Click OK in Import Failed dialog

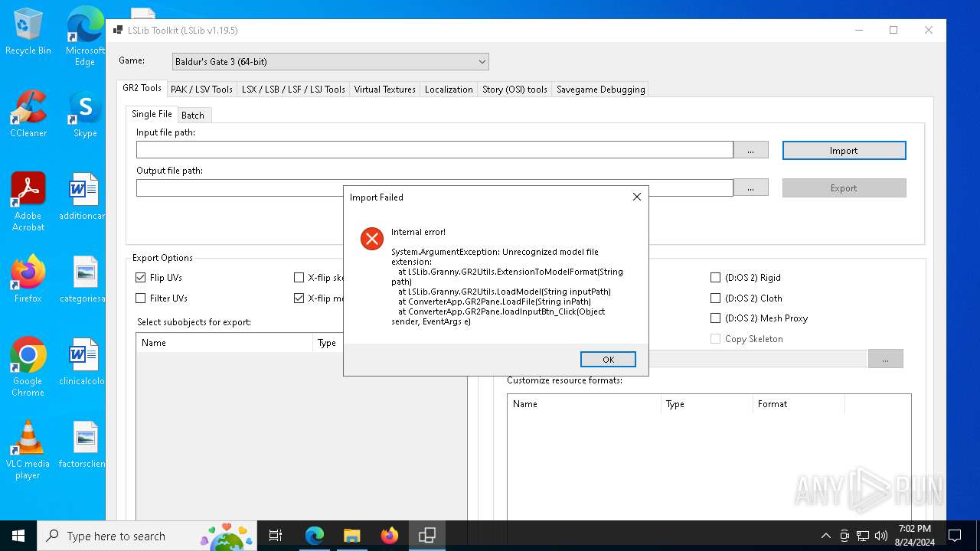coord(608,359)
